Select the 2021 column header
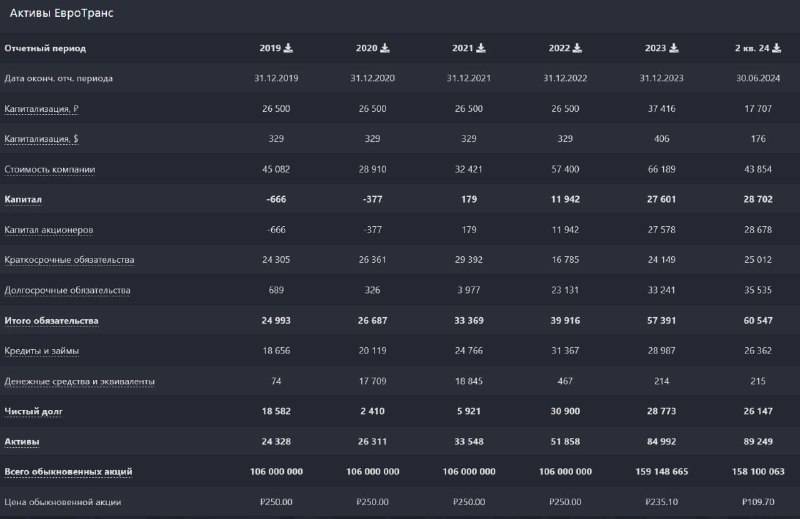The image size is (800, 519). [x=463, y=48]
